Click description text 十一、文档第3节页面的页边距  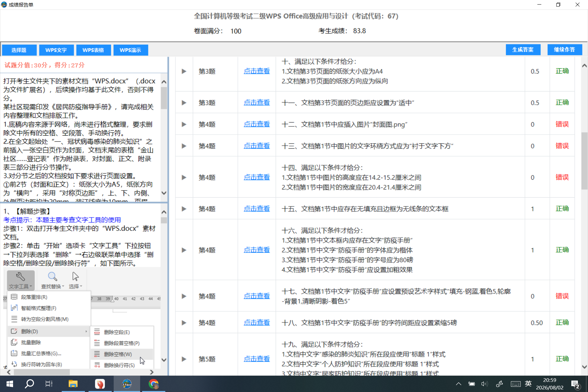tap(348, 103)
